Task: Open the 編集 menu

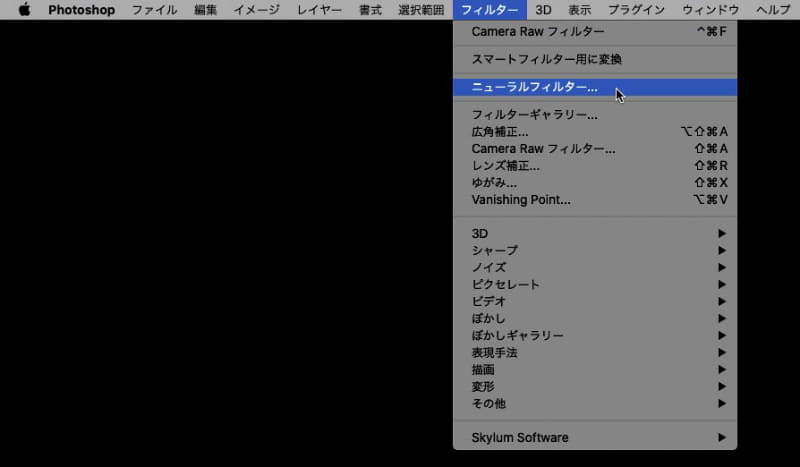Action: (206, 10)
